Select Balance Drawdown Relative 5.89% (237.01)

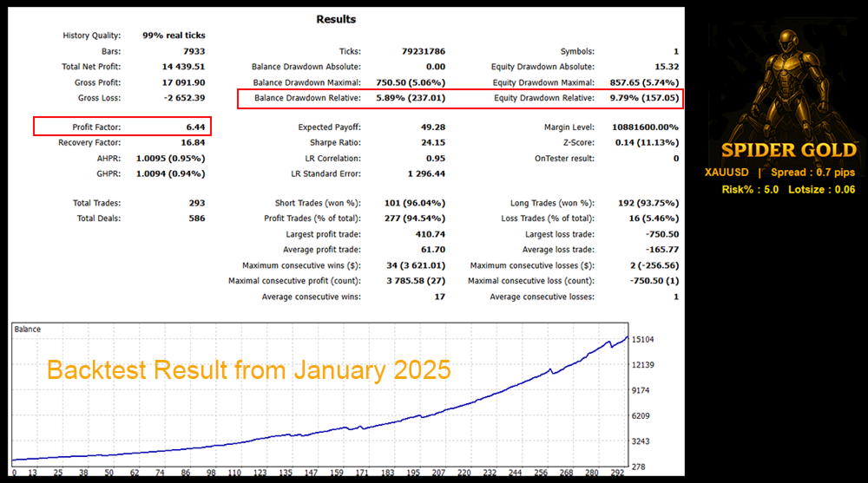coord(411,98)
